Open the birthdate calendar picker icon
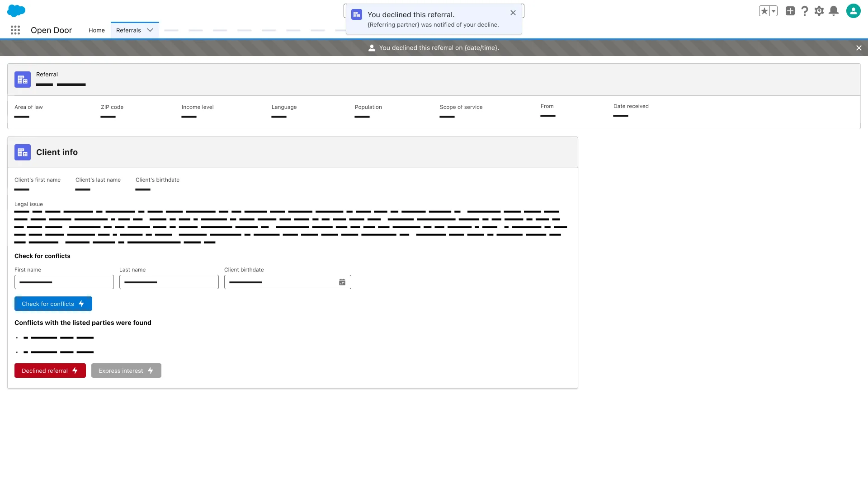 (x=342, y=282)
